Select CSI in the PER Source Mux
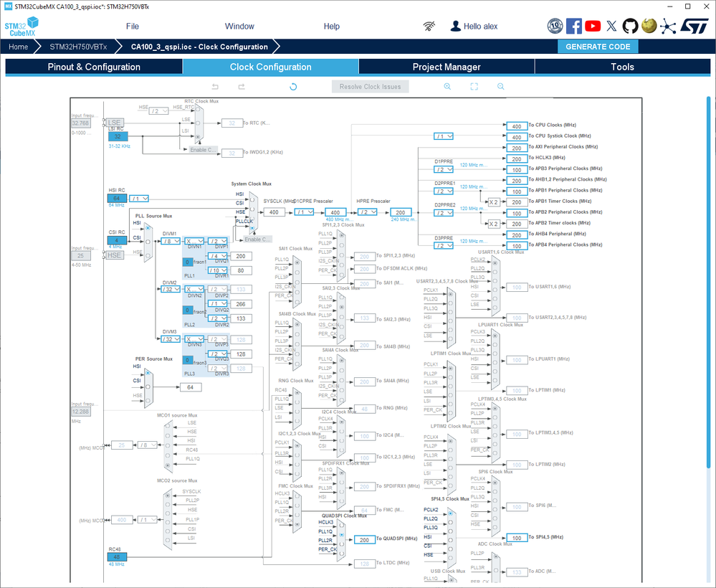 click(x=148, y=387)
